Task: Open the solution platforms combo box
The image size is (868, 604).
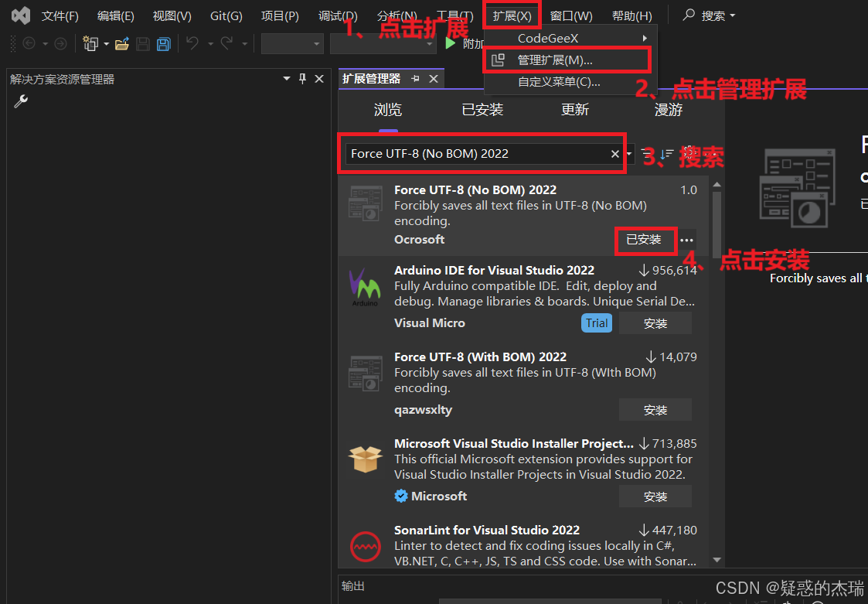Action: 383,44
